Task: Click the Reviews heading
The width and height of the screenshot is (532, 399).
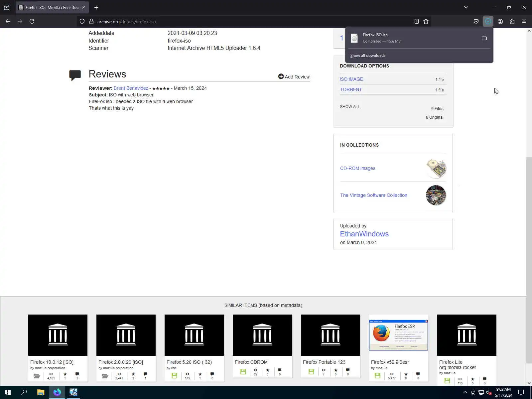Action: [x=107, y=74]
